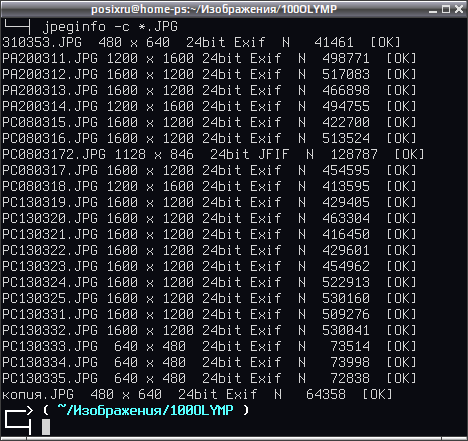
Task: Select the filename PC080315.JPG
Action: pyautogui.click(x=50, y=122)
